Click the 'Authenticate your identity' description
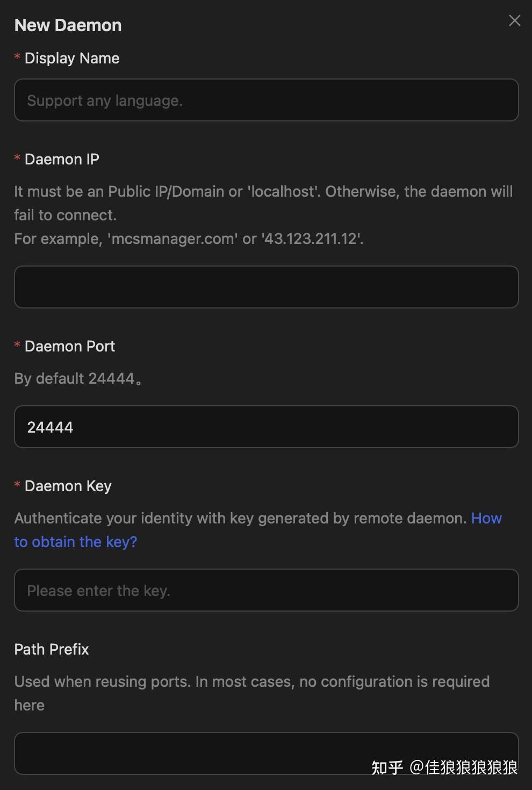532x790 pixels. 240,518
